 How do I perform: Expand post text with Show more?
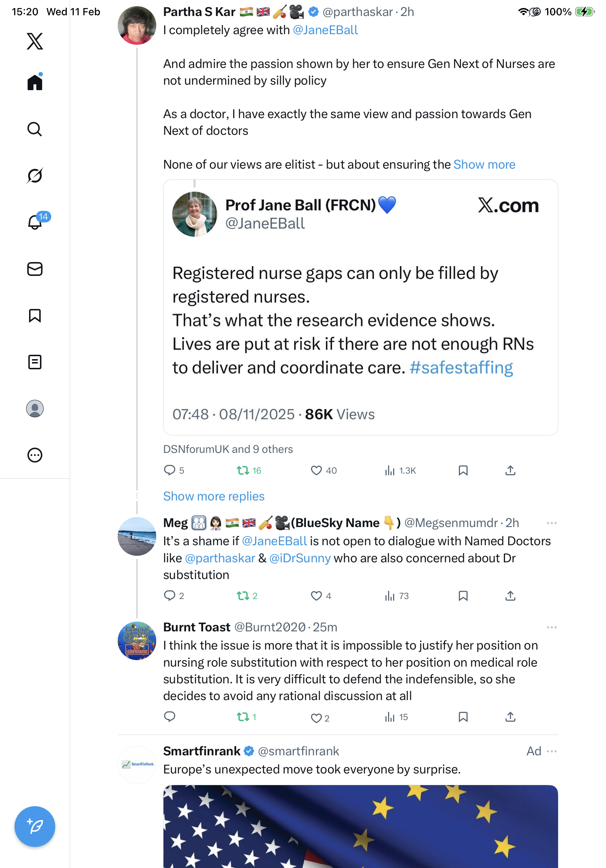coord(484,164)
